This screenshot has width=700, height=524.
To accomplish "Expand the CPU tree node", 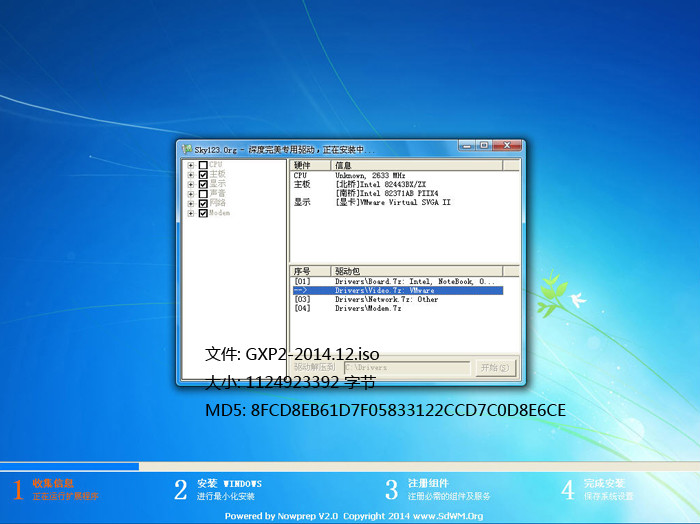I will click(x=191, y=165).
